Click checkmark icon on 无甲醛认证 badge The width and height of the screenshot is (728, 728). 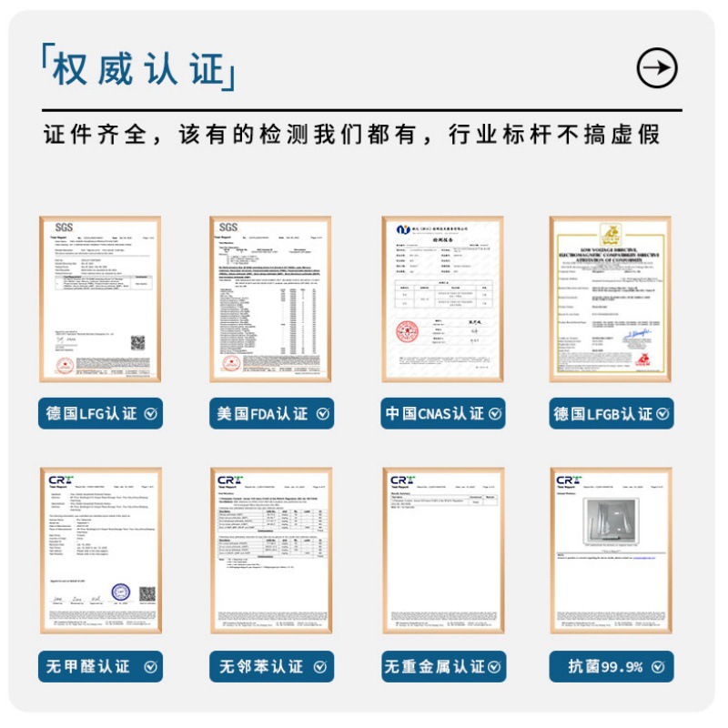click(150, 667)
